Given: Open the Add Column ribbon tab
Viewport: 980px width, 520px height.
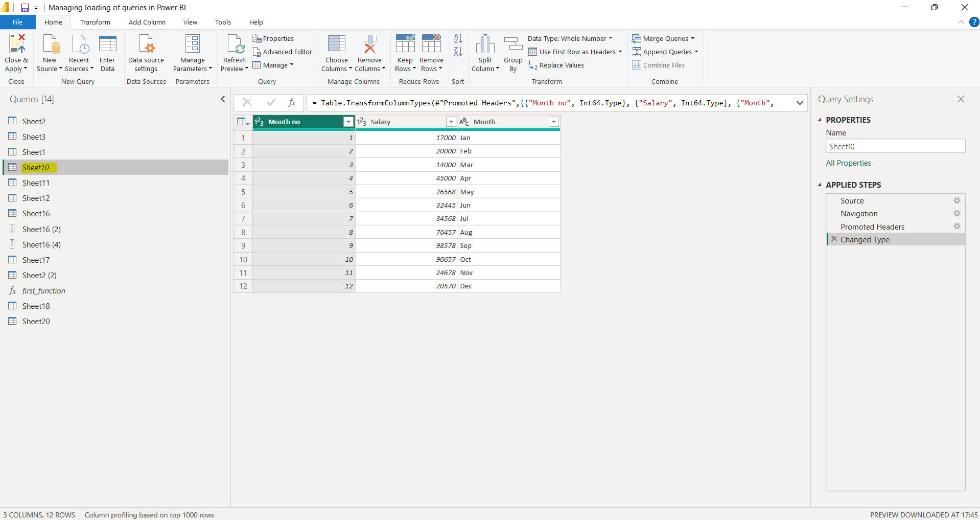Looking at the screenshot, I should point(147,22).
